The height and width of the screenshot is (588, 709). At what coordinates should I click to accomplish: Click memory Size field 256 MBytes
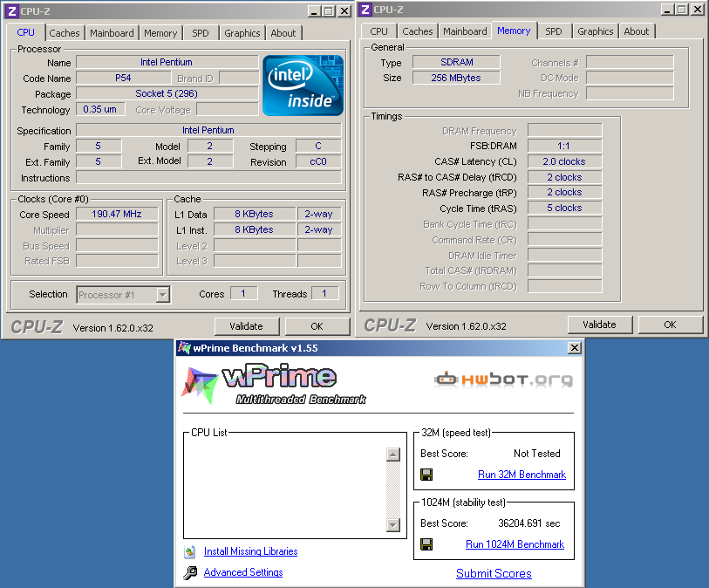(x=457, y=78)
